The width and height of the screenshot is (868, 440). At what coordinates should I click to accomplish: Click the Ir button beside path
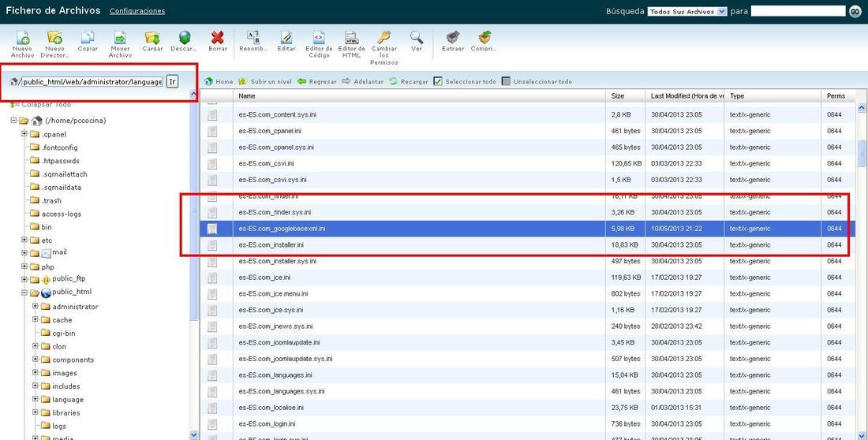[x=172, y=82]
